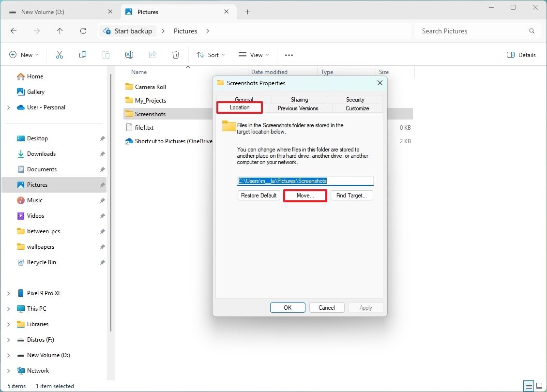Click the Move button in the dialog
The height and width of the screenshot is (392, 547).
coord(304,195)
